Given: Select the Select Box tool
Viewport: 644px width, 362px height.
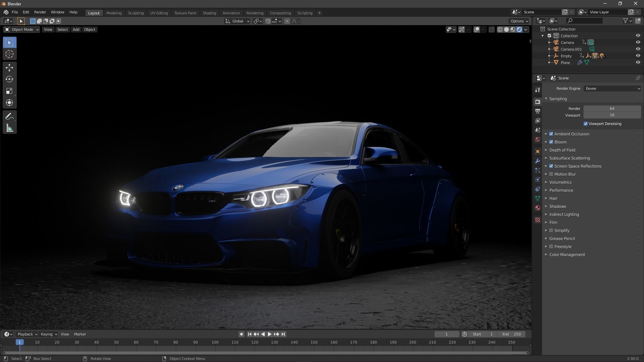Looking at the screenshot, I should pos(9,43).
